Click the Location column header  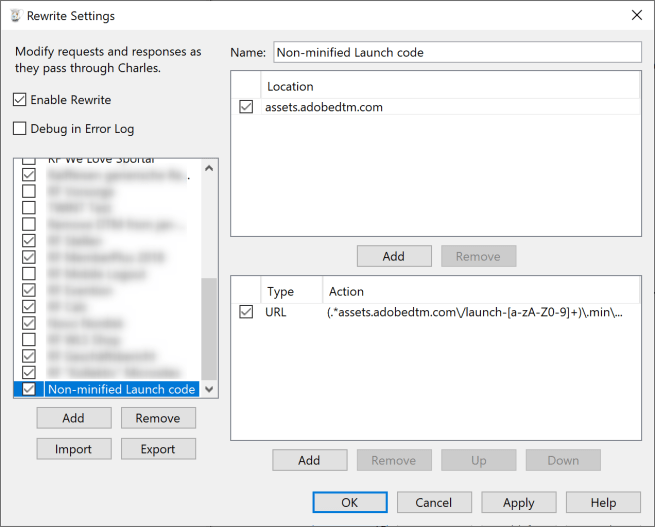coord(290,87)
